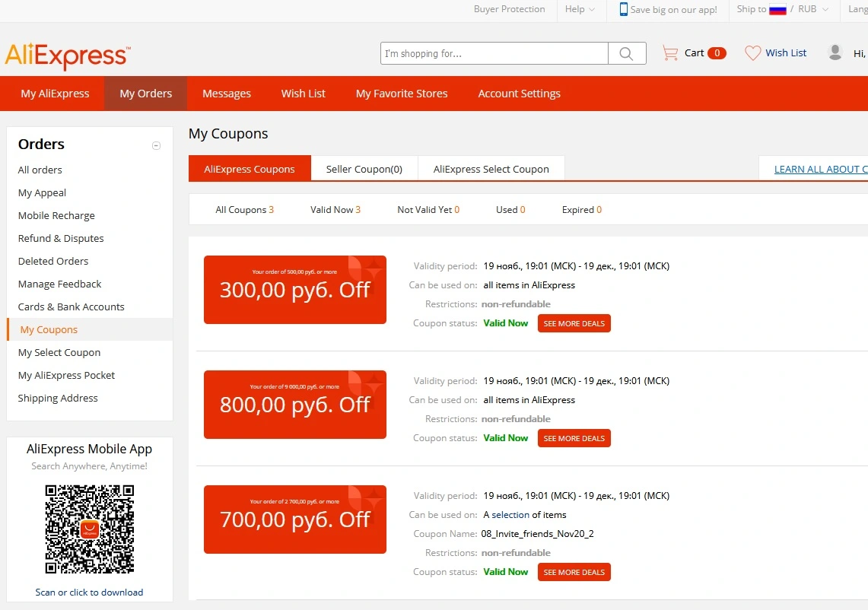Filter by Expired coupons
This screenshot has width=868, height=610.
pyautogui.click(x=582, y=210)
